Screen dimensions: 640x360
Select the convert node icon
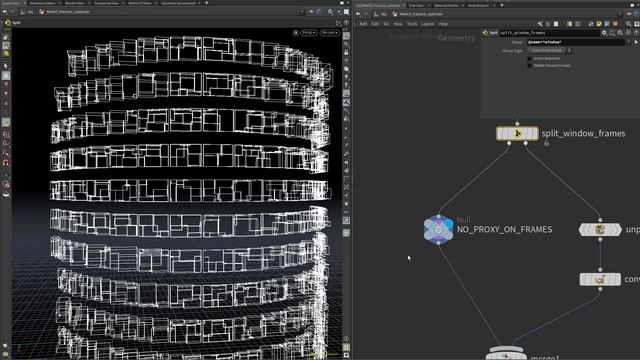[600, 280]
